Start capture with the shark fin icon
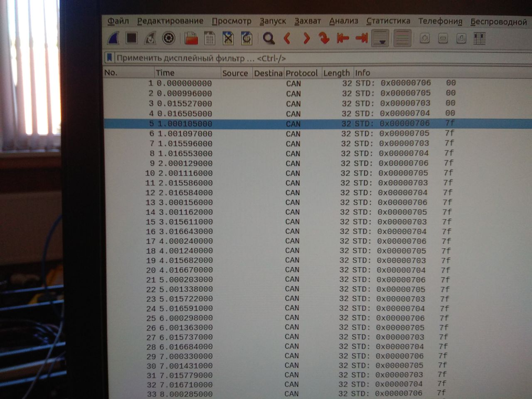Screen dimensions: 532x399 (x=114, y=38)
